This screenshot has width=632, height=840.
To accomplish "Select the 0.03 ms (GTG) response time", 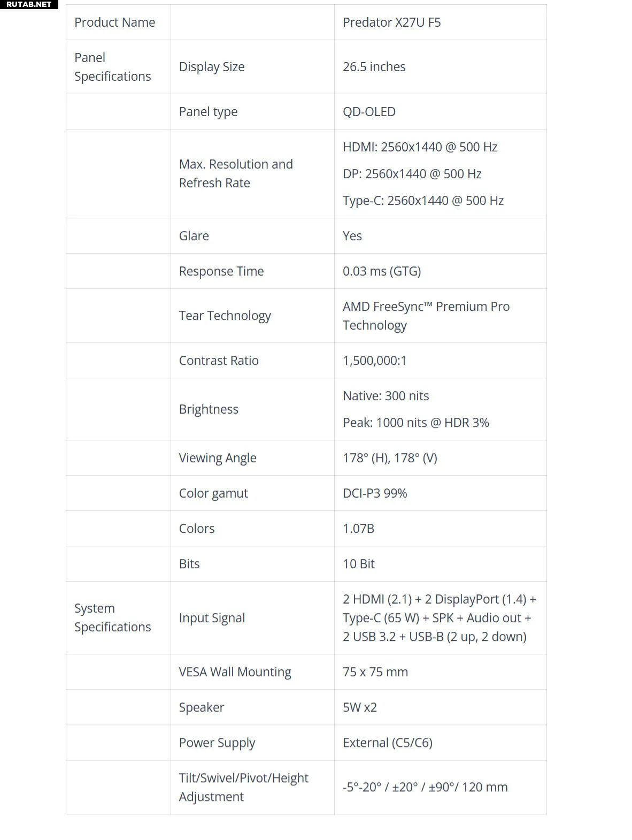I will 382,271.
